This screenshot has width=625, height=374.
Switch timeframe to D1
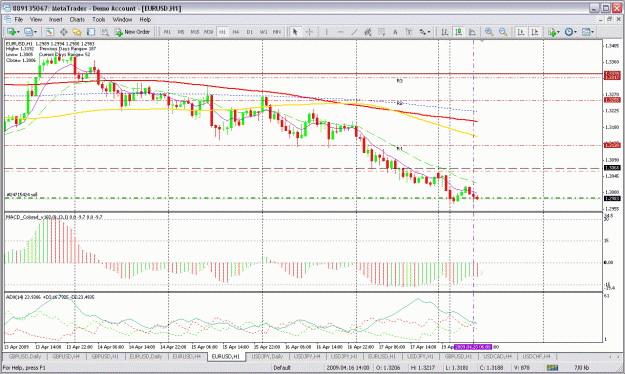(250, 32)
